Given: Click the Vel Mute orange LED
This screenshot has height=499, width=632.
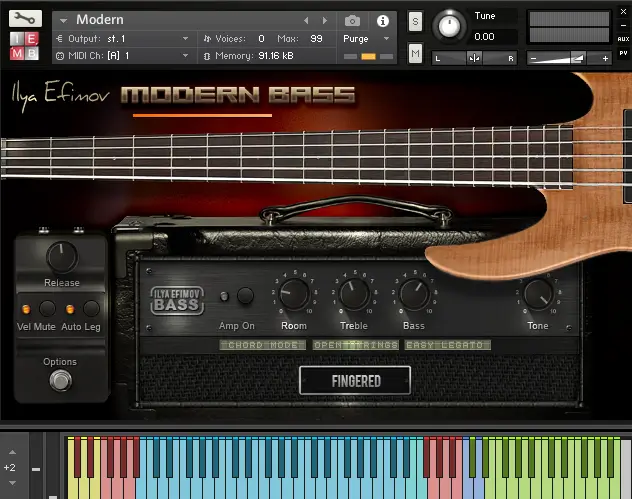Looking at the screenshot, I should [26, 309].
